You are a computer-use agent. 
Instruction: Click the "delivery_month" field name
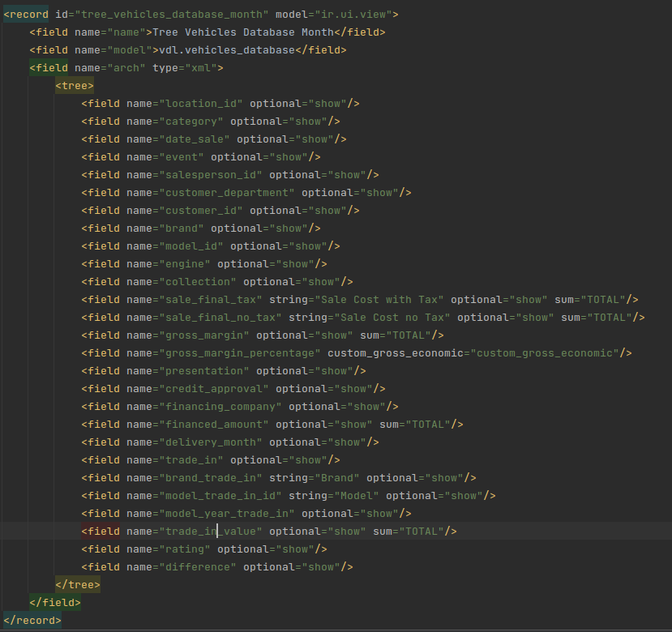(211, 442)
